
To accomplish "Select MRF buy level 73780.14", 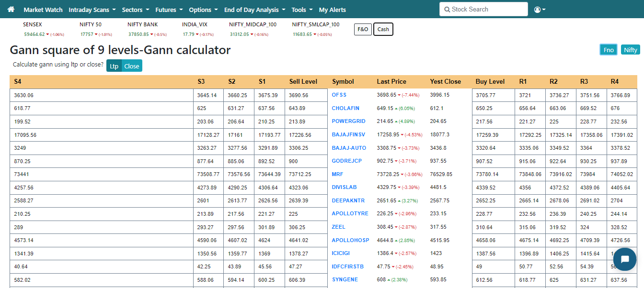I will (487, 174).
